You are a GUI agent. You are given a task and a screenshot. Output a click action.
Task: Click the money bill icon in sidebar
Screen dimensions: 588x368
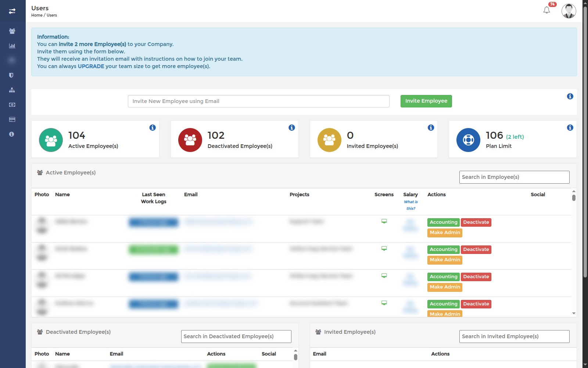pyautogui.click(x=12, y=105)
